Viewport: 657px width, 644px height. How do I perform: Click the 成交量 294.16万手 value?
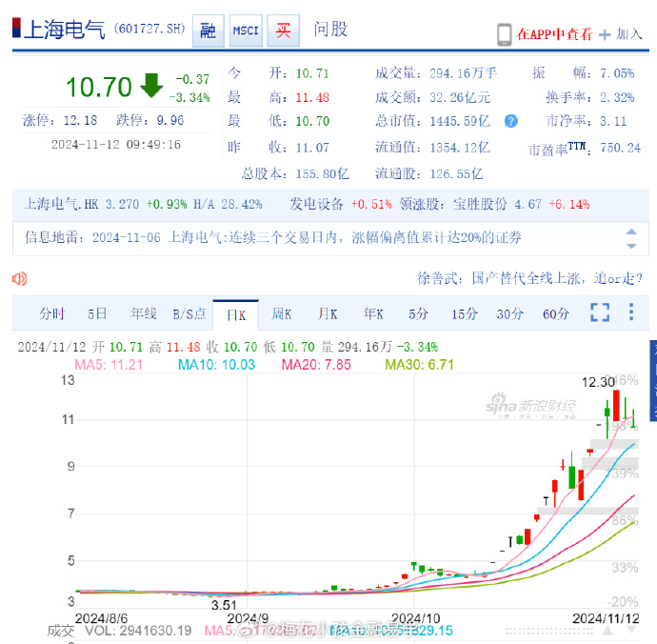[x=464, y=73]
